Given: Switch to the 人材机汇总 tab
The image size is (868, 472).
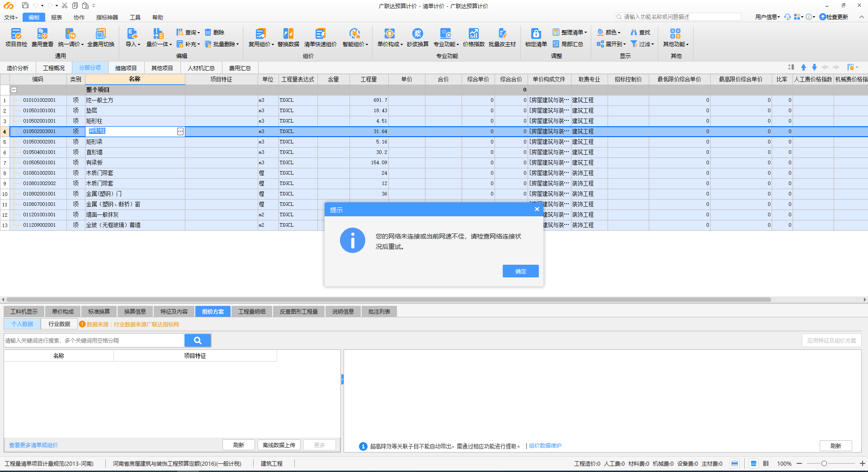Looking at the screenshot, I should tap(201, 68).
